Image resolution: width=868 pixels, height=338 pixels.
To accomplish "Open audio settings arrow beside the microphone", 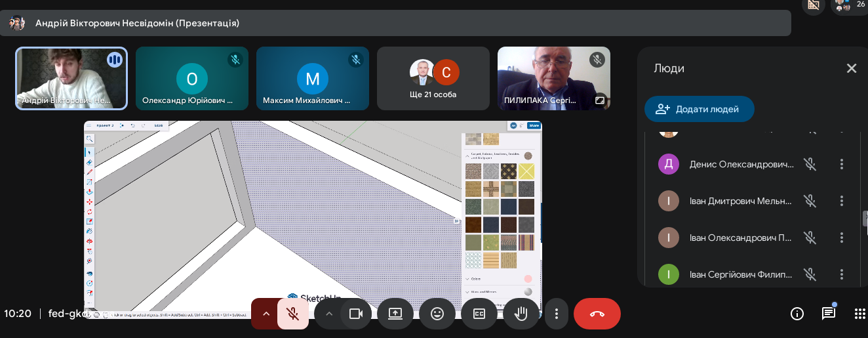I will 266,314.
